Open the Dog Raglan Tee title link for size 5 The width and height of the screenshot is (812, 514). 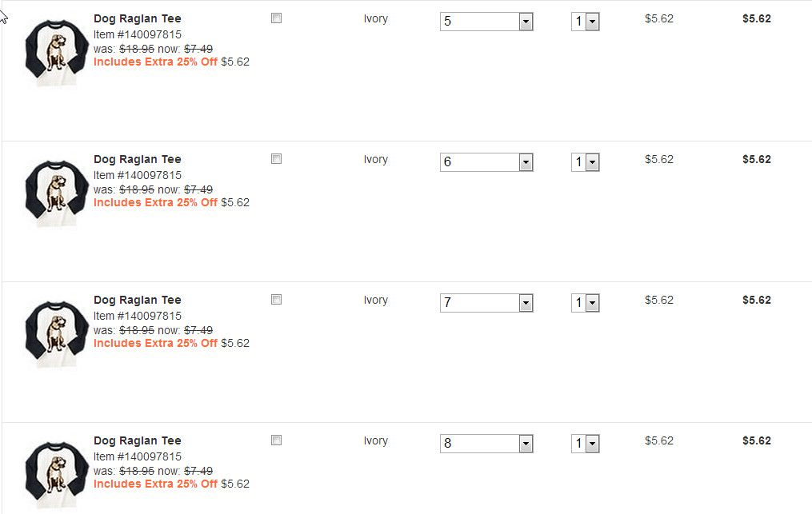pyautogui.click(x=138, y=18)
